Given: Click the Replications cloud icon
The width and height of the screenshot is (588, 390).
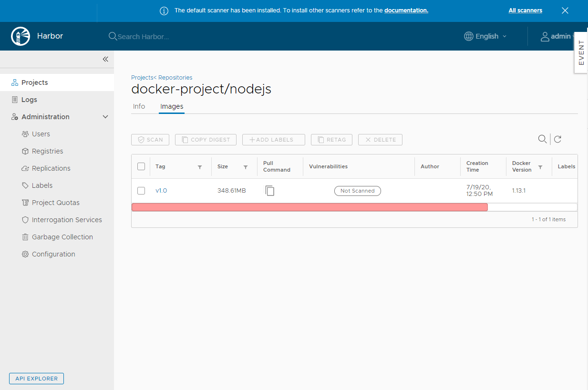Looking at the screenshot, I should (25, 168).
